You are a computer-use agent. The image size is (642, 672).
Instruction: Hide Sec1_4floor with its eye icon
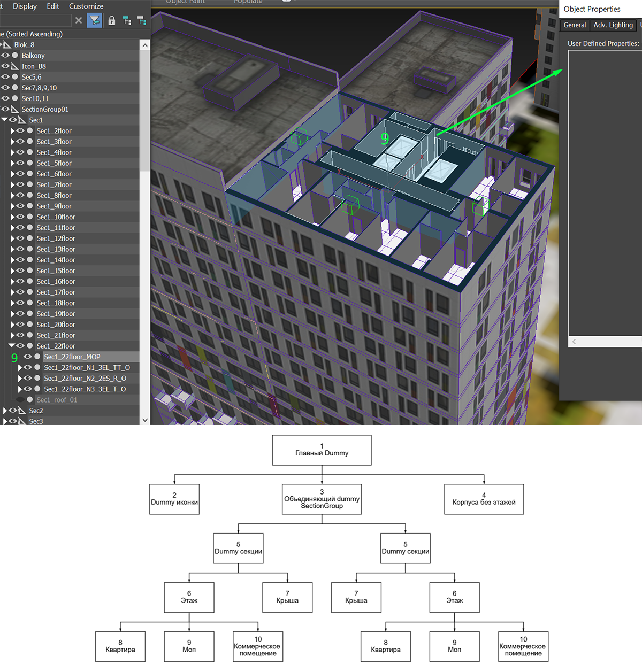coord(20,152)
